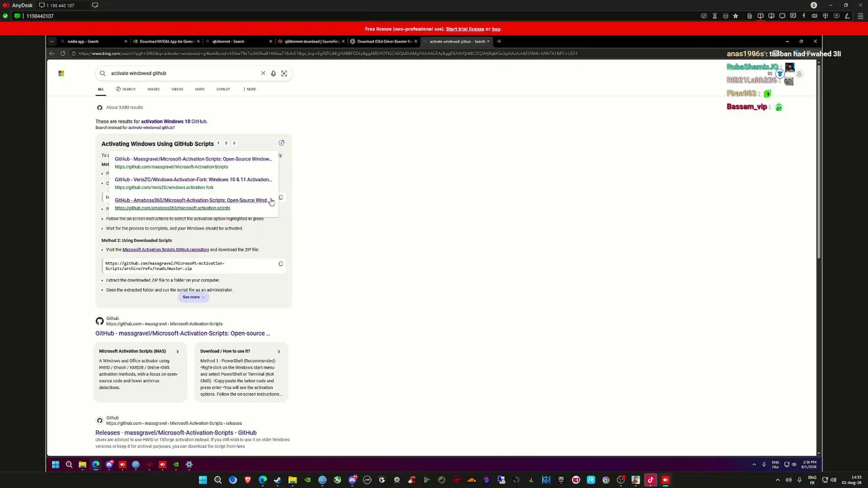The width and height of the screenshot is (868, 488).
Task: Open the remote taskbar clock showing 2:36 PM
Action: pyautogui.click(x=808, y=464)
